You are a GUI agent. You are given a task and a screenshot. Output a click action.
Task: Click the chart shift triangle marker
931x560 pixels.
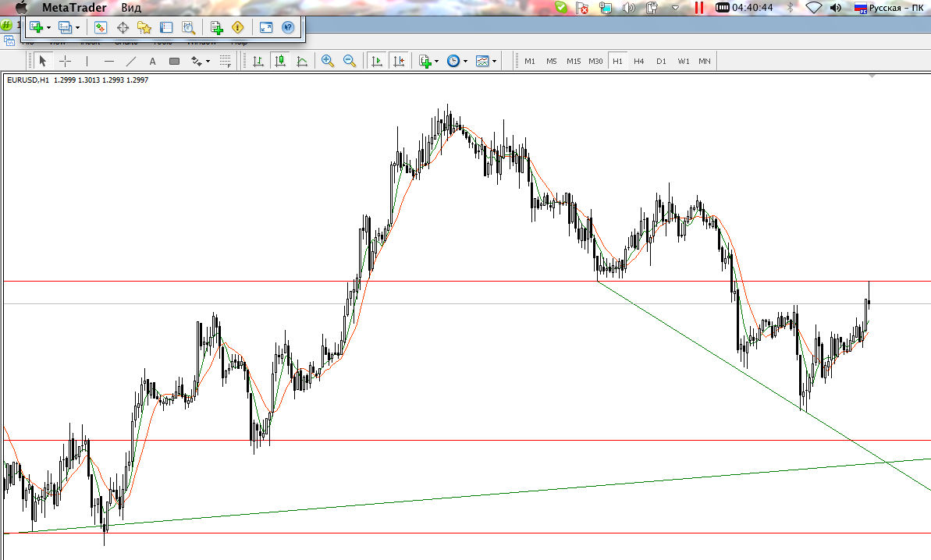872,76
